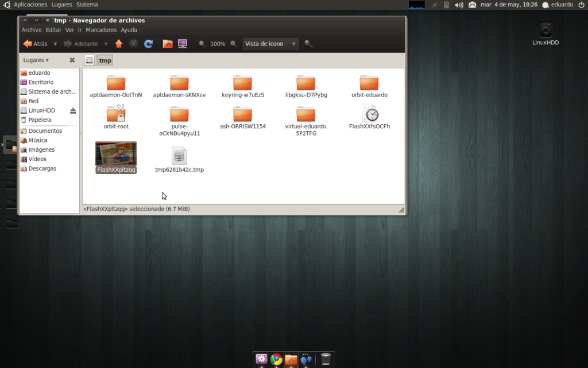Open the volume control in the top panel

pos(459,5)
